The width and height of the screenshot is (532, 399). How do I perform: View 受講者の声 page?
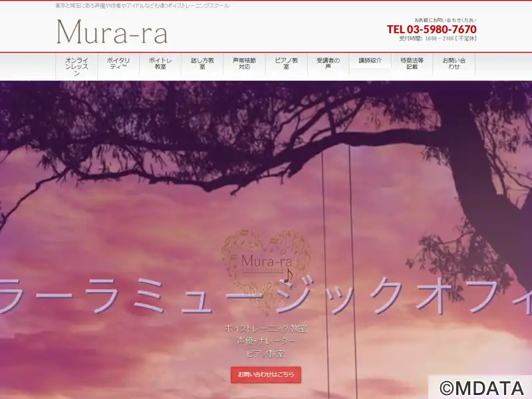pos(328,63)
